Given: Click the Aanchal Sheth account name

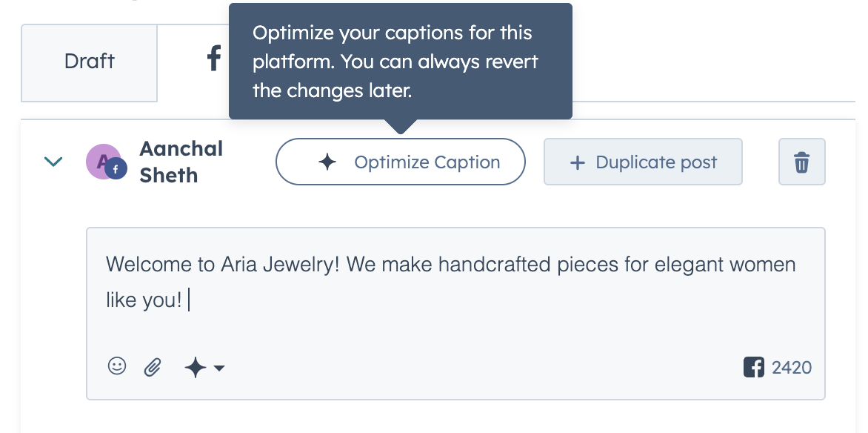Looking at the screenshot, I should pyautogui.click(x=181, y=162).
